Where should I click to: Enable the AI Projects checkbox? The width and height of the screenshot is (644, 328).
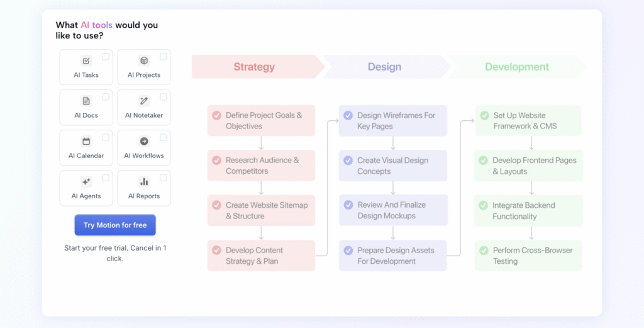coord(164,57)
